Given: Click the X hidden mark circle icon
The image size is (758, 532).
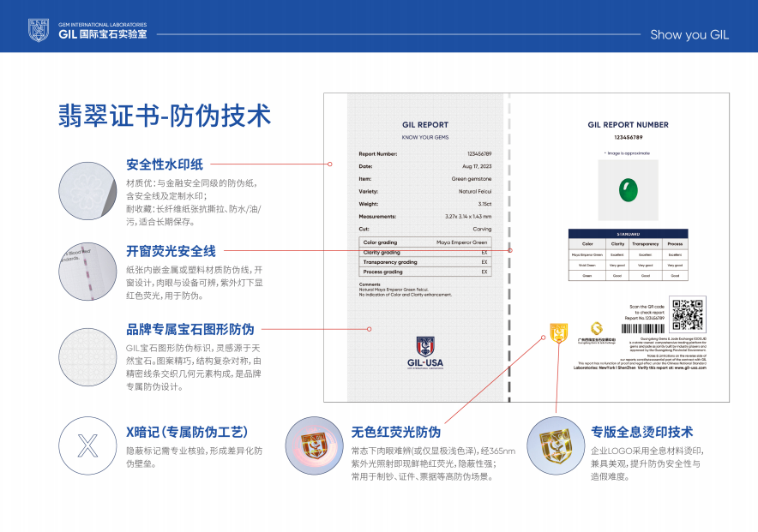Looking at the screenshot, I should (87, 445).
